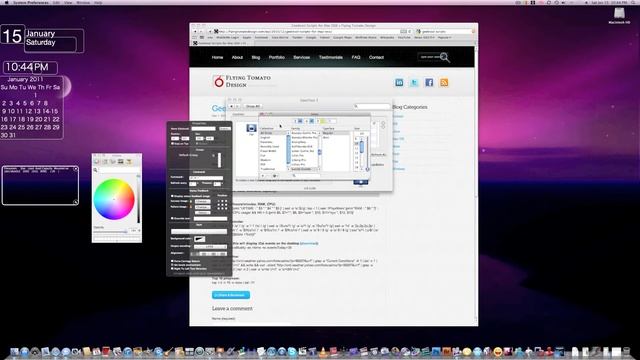This screenshot has height=360, width=640.
Task: Open the RSS feed icon on the website
Action: pos(444,82)
